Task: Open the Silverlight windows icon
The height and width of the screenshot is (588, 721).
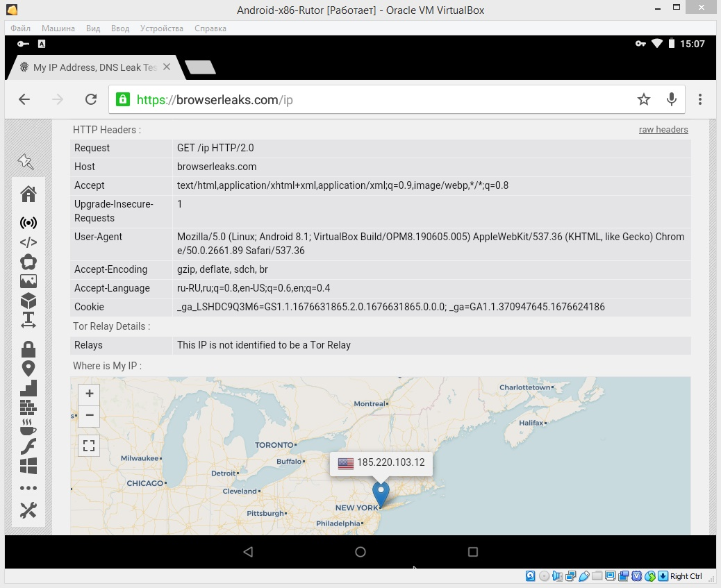Action: tap(28, 466)
